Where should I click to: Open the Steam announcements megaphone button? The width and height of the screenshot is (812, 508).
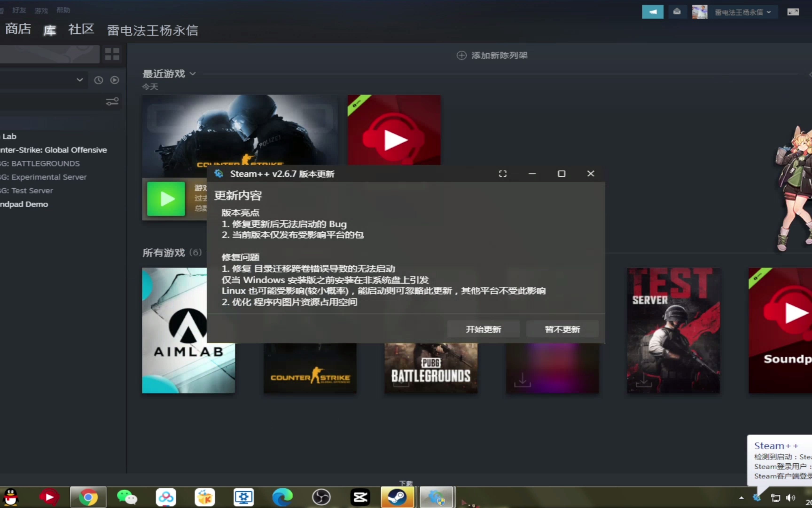(x=652, y=12)
